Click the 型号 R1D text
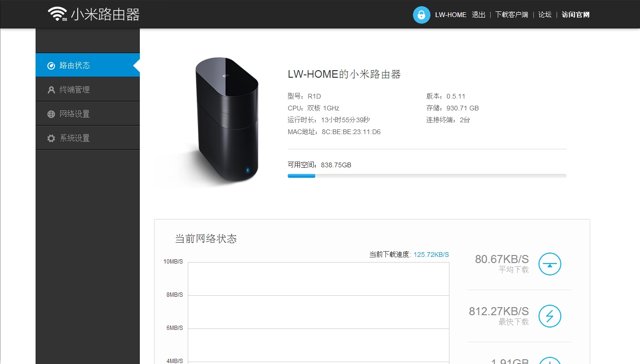This screenshot has height=364, width=640. point(304,96)
